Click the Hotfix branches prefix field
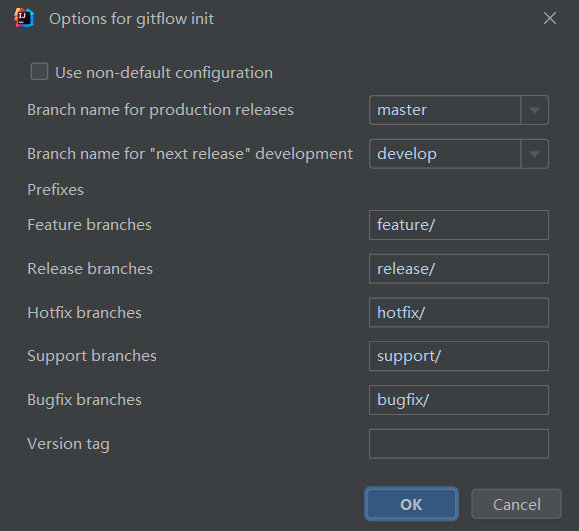Viewport: 579px width, 531px height. coord(459,313)
